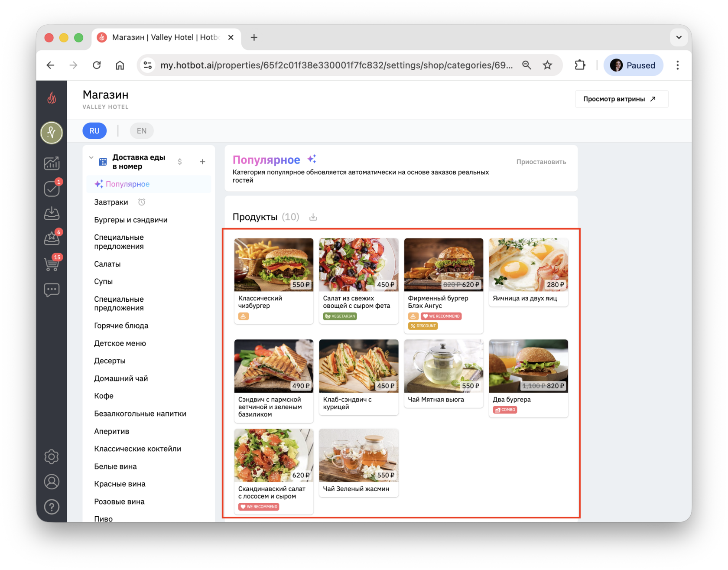728x570 pixels.
Task: Open Сэндвич с пармской ветчиной card
Action: click(274, 381)
